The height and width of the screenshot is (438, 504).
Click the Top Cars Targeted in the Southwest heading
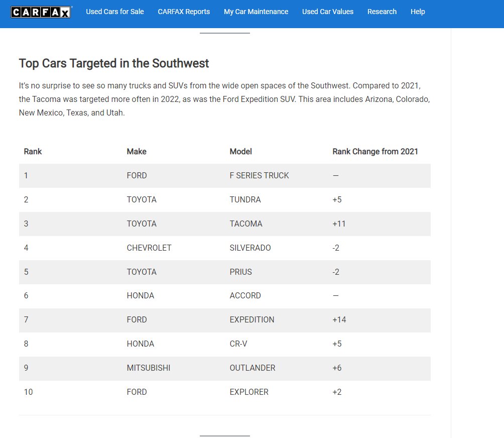pos(114,63)
